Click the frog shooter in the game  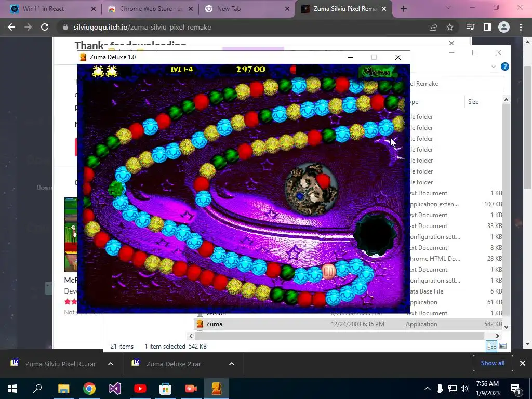[x=311, y=189]
